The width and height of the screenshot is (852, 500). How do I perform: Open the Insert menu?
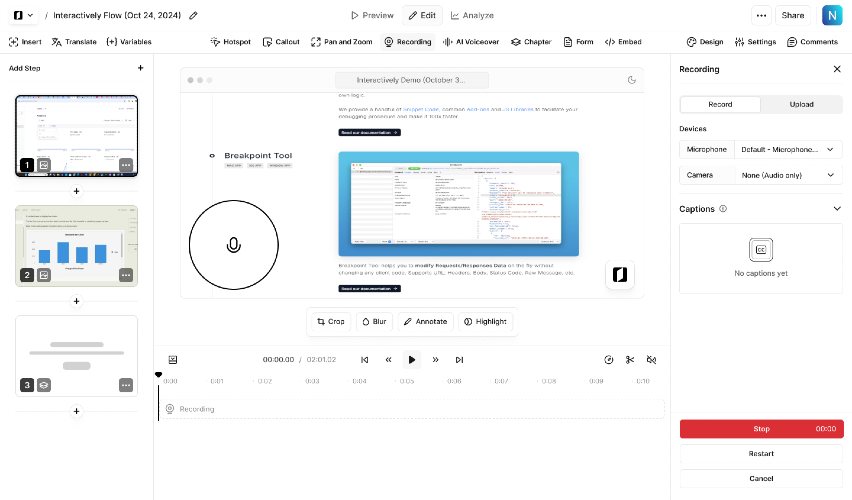coord(25,42)
